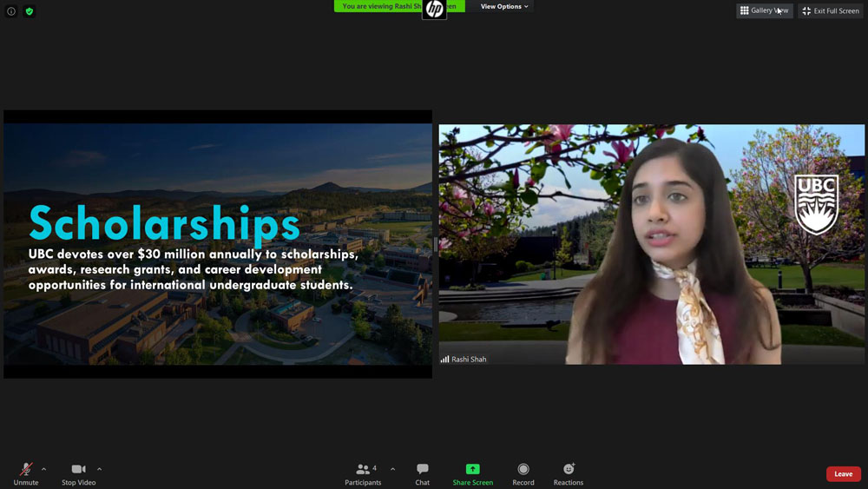This screenshot has height=489, width=868.
Task: Unmute the microphone
Action: (x=26, y=474)
